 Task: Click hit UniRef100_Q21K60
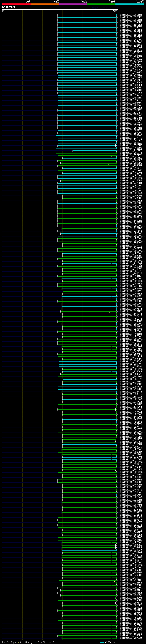coord(131,170)
